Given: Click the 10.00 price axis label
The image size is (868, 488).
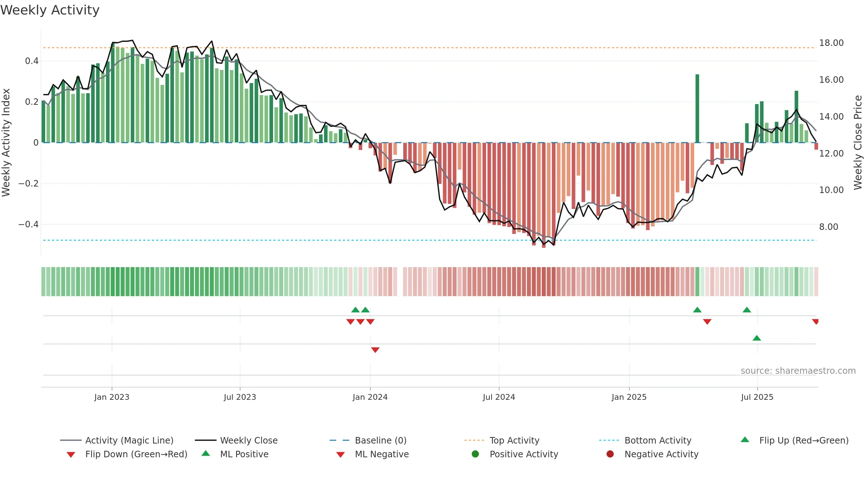Looking at the screenshot, I should pos(831,190).
